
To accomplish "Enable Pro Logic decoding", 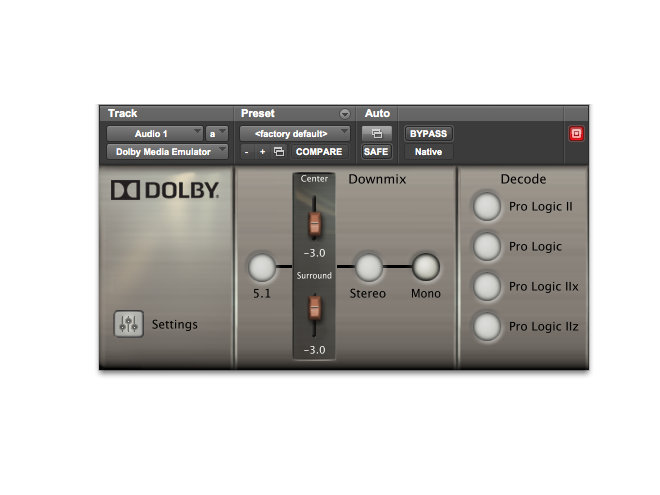I will (x=487, y=247).
